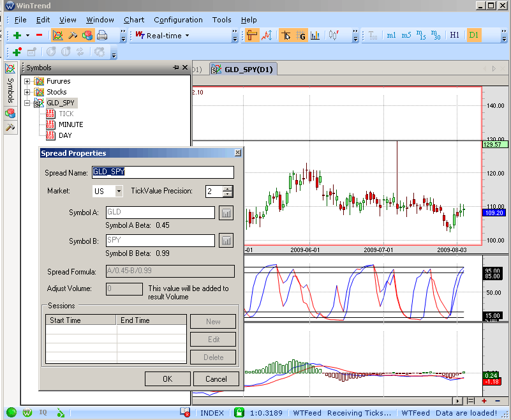
Task: Click the candlestick F icon
Action: (334, 35)
